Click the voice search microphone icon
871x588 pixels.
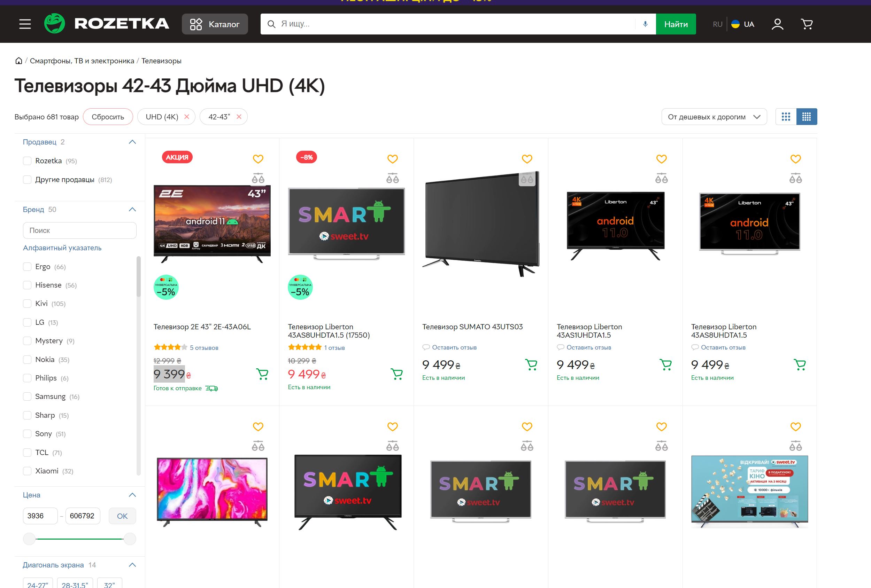pyautogui.click(x=645, y=24)
